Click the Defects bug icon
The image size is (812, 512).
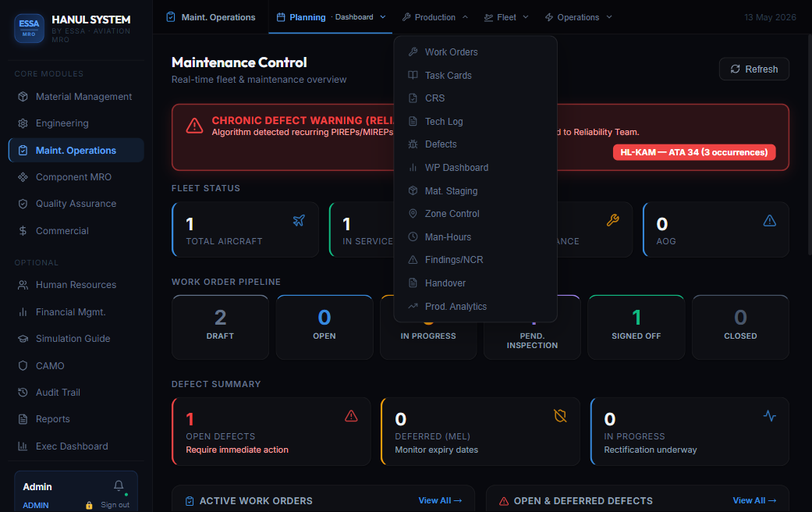tap(413, 144)
